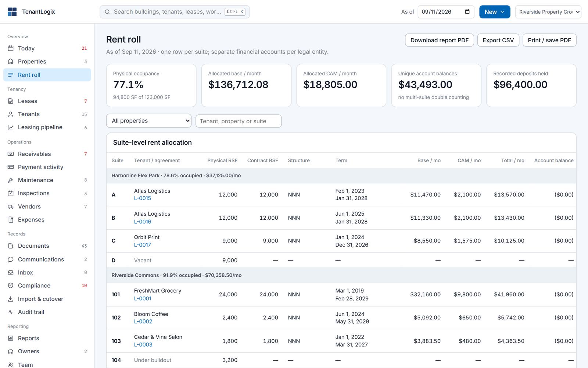Image resolution: width=588 pixels, height=368 pixels.
Task: Click the Payment activity card icon
Action: [11, 167]
